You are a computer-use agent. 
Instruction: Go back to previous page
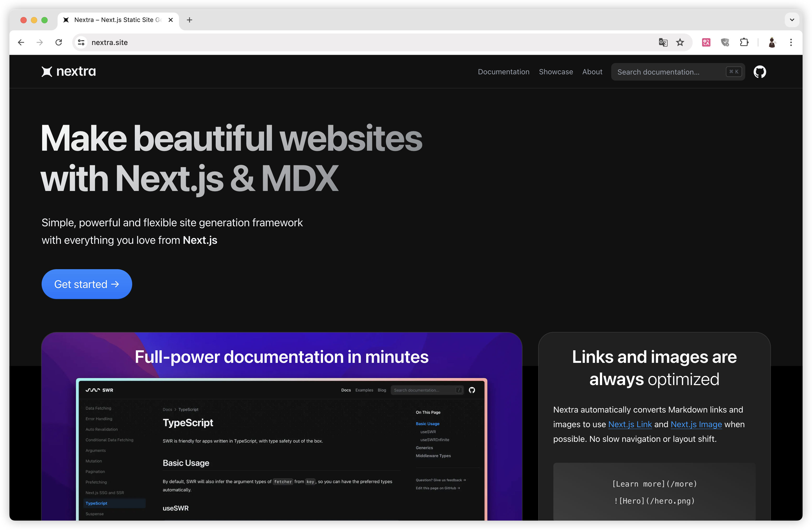(x=21, y=42)
